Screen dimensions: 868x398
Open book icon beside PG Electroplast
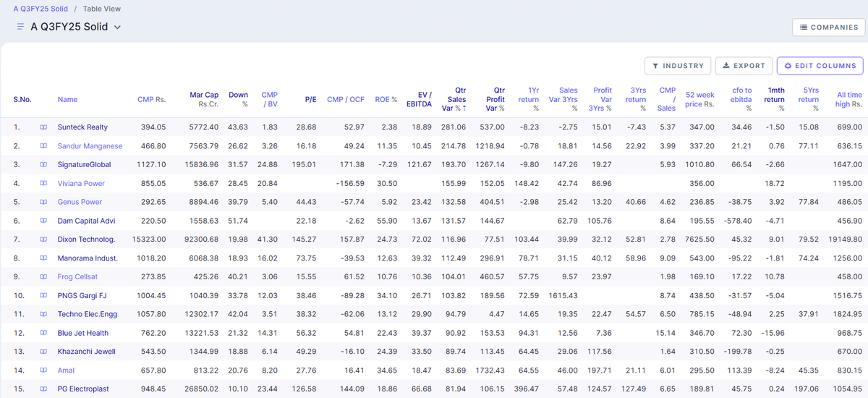click(43, 389)
